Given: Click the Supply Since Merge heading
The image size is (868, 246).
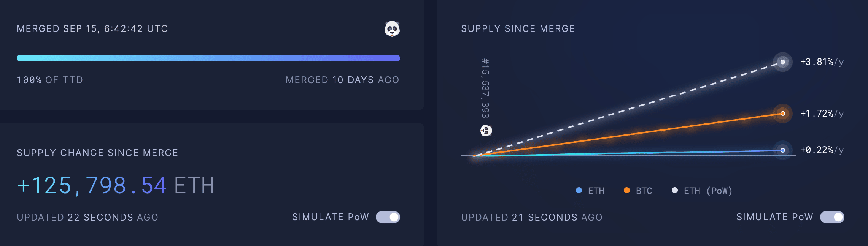Looking at the screenshot, I should 518,29.
